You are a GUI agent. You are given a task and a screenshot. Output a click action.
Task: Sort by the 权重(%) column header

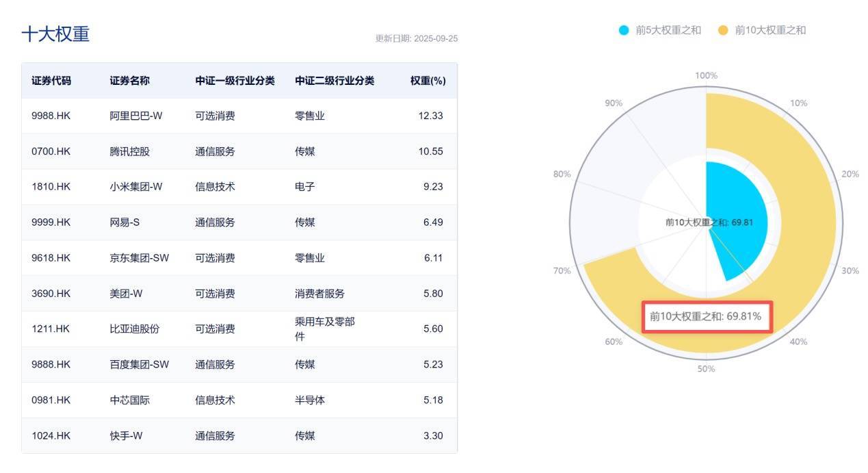pyautogui.click(x=428, y=81)
